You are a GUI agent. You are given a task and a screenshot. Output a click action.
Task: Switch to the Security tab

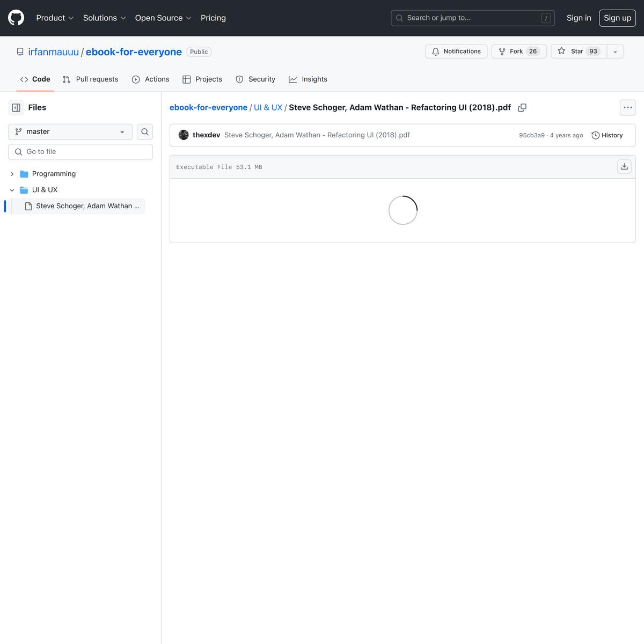tap(255, 79)
